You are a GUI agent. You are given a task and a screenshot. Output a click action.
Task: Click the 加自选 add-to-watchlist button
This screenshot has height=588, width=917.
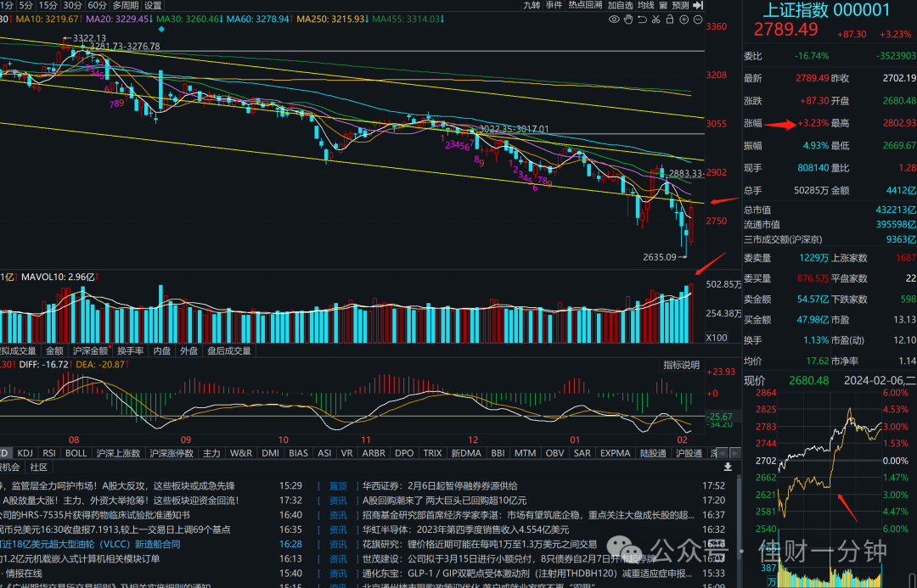coord(620,5)
